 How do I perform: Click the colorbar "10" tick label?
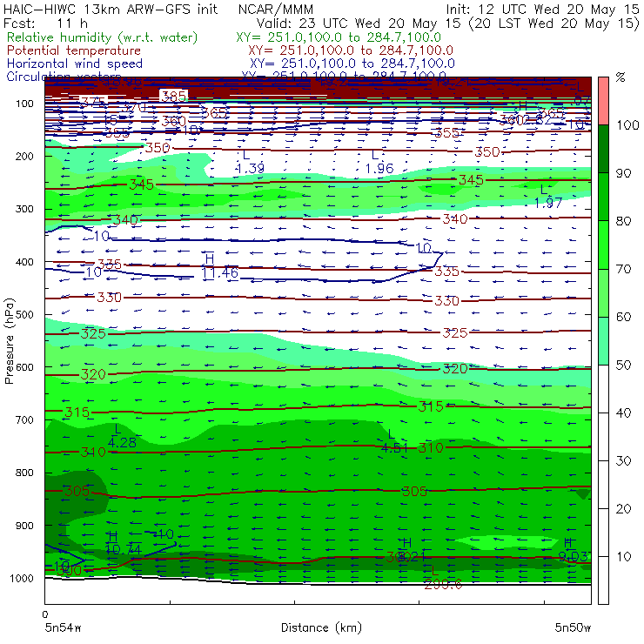(x=623, y=557)
